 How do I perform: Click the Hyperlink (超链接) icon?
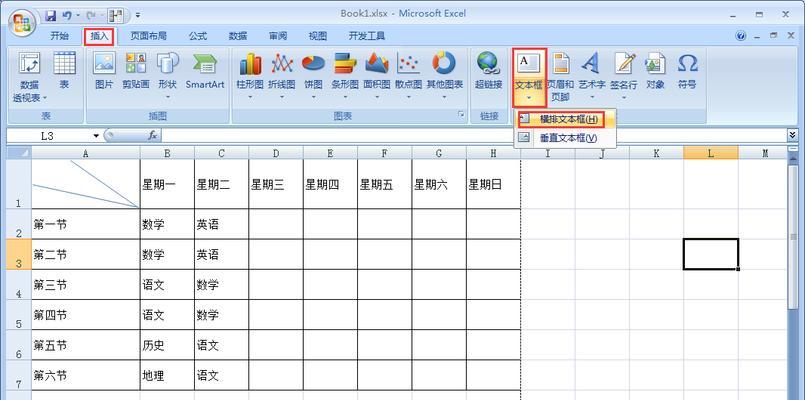pos(488,71)
